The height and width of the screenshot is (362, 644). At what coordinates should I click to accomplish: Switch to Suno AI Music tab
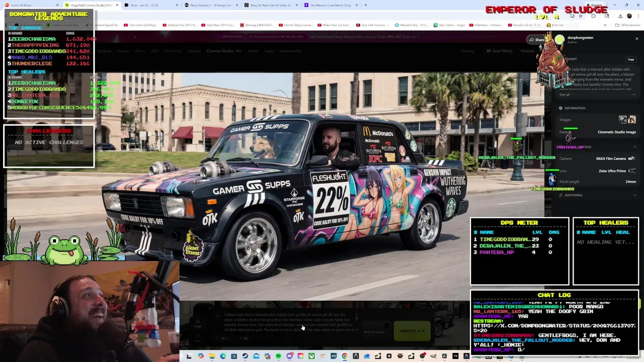click(34, 5)
